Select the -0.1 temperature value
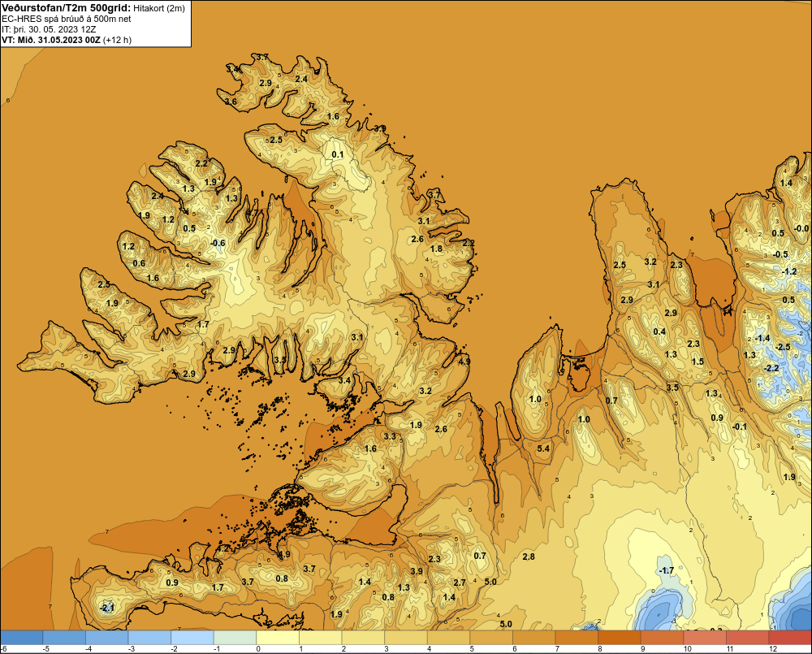Screen dimensions: 812x654 740,427
